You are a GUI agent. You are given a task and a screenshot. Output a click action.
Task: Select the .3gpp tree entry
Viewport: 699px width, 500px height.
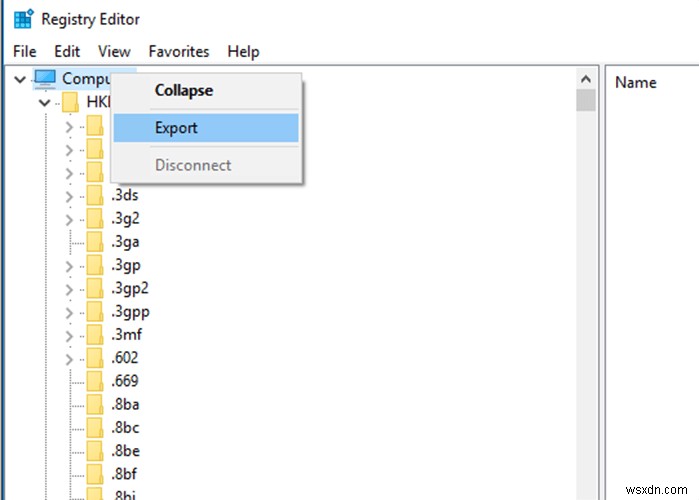tap(130, 311)
